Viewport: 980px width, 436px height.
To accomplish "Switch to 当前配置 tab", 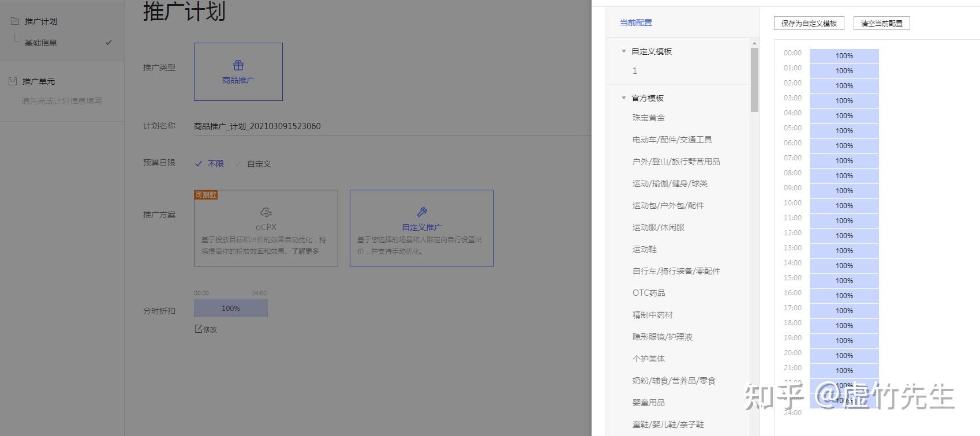I will pos(636,22).
